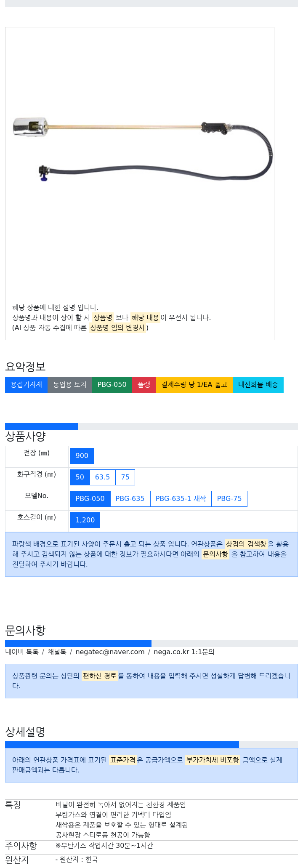This screenshot has width=303, height=868.
Task: Click the yellow 결제수량 당 1/EA 출고 tag
Action: (194, 385)
